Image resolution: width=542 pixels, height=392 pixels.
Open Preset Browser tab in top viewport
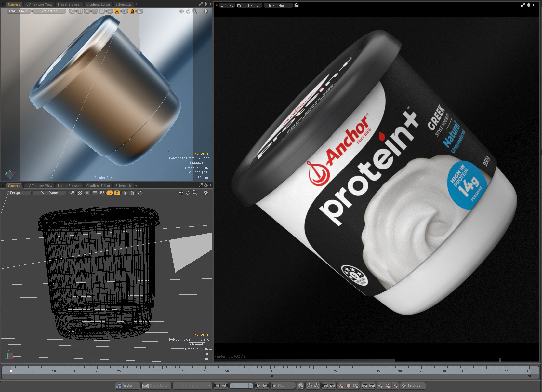[69, 4]
